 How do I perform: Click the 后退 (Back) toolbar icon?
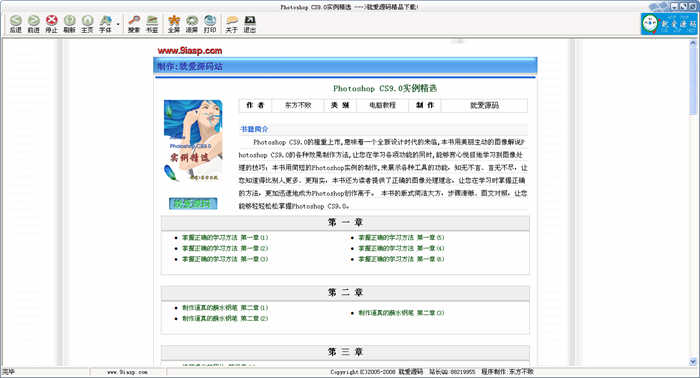click(16, 24)
